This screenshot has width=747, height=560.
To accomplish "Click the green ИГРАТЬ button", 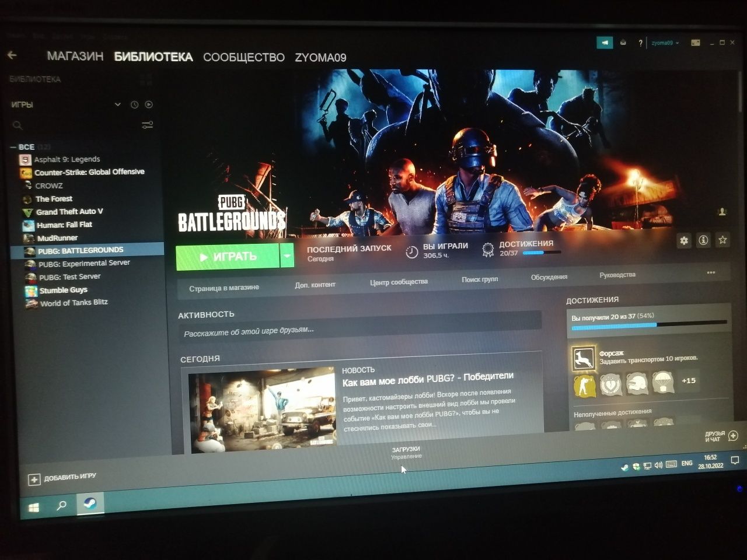I will 228,257.
